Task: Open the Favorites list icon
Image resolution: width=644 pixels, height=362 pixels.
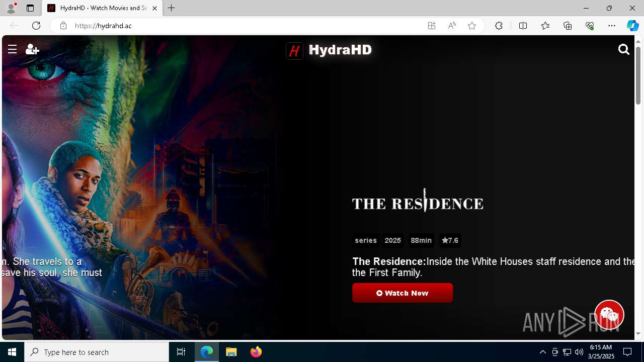Action: (545, 26)
